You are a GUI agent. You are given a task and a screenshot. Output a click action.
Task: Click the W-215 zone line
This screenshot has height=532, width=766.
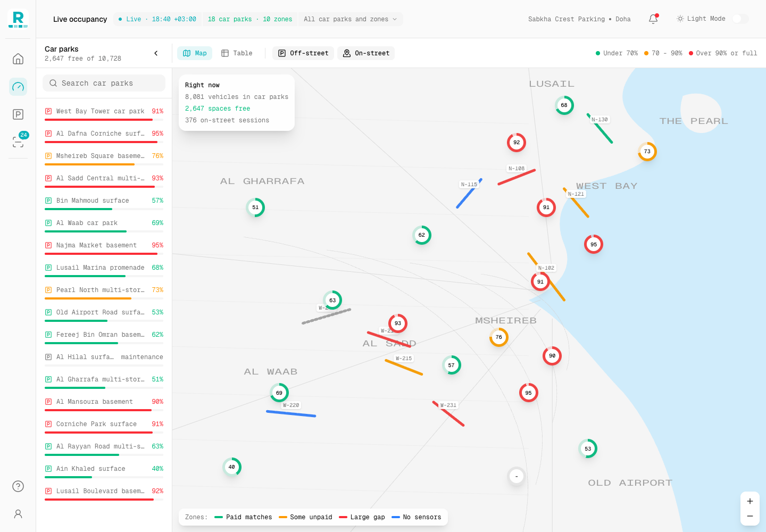coord(404,368)
